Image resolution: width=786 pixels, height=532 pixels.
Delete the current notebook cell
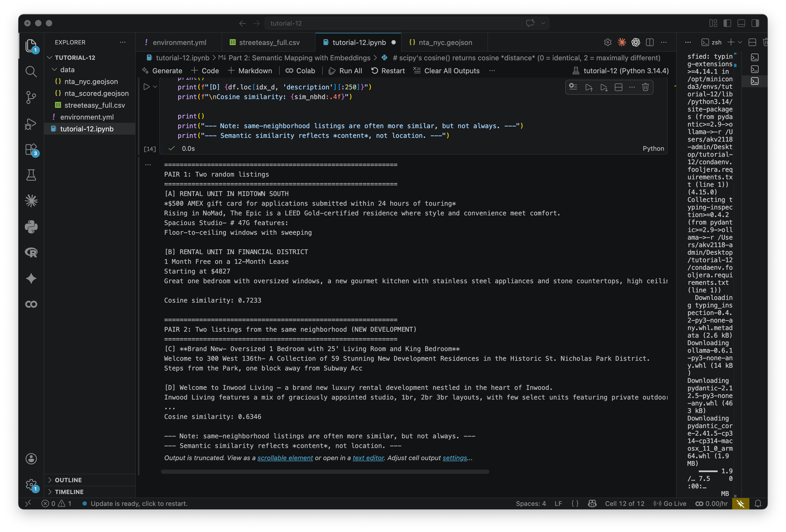click(x=645, y=87)
